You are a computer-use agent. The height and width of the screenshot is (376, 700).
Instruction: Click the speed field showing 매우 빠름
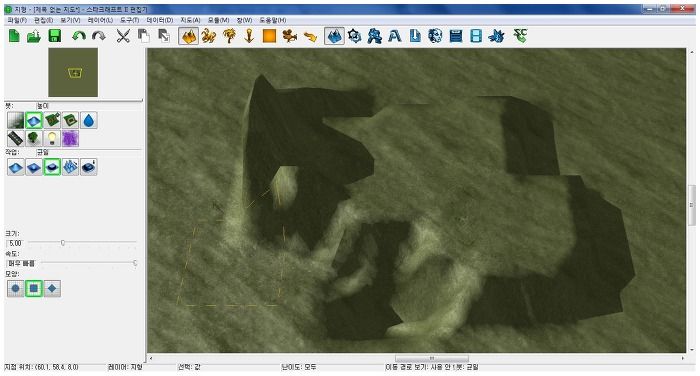22,263
